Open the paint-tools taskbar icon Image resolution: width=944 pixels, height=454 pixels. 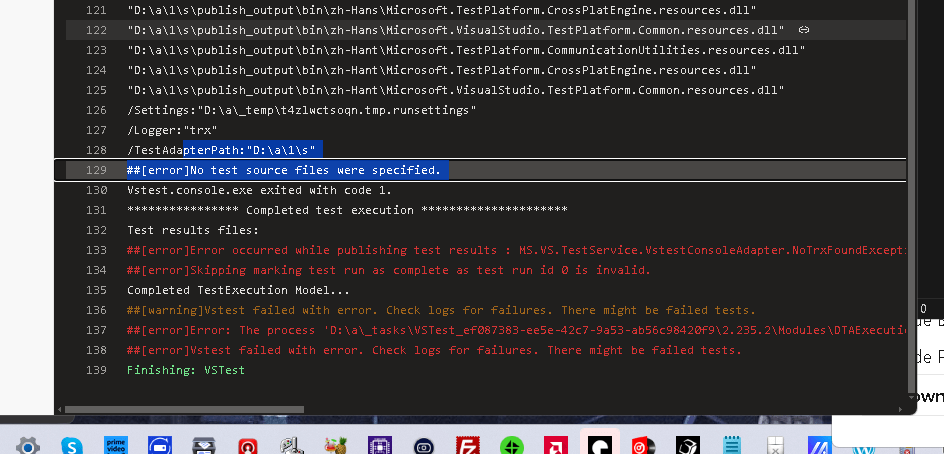[x=291, y=446]
